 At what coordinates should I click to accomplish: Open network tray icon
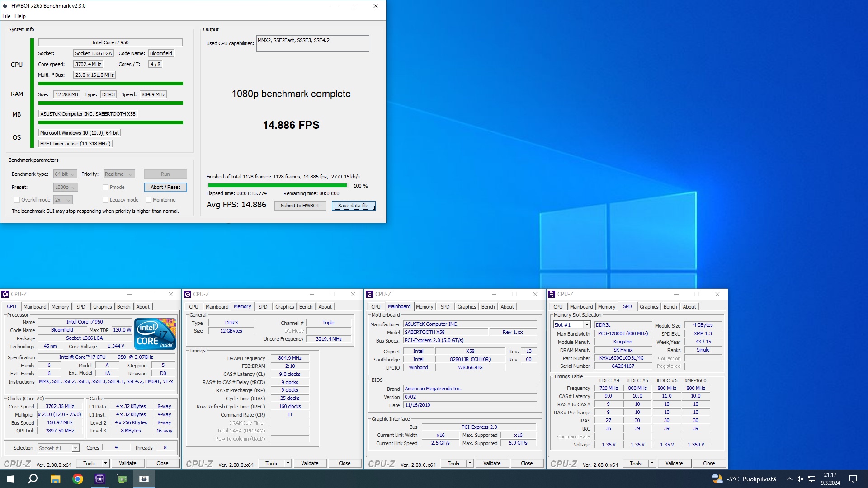[811, 479]
